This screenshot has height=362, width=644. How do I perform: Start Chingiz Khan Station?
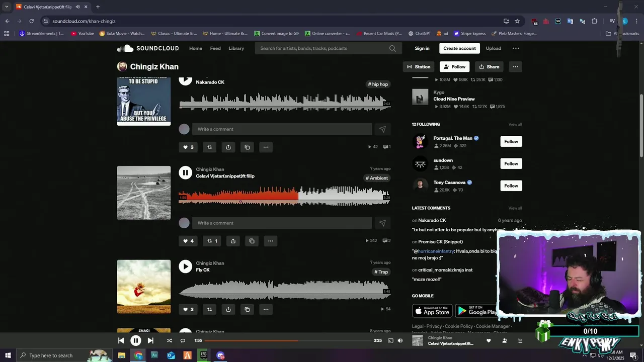coord(419,66)
